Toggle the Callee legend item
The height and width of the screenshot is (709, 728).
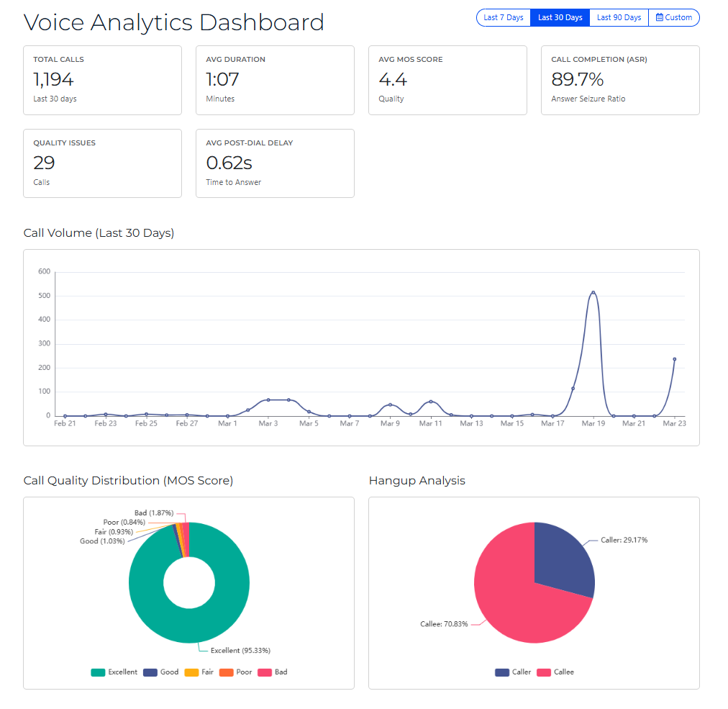point(555,672)
